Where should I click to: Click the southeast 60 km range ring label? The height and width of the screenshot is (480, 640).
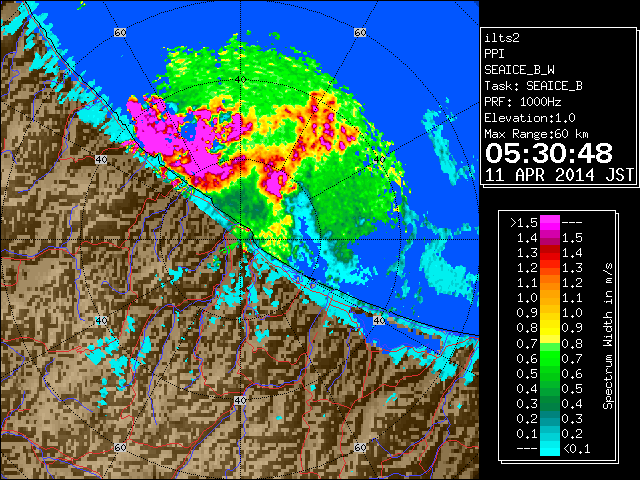point(360,447)
